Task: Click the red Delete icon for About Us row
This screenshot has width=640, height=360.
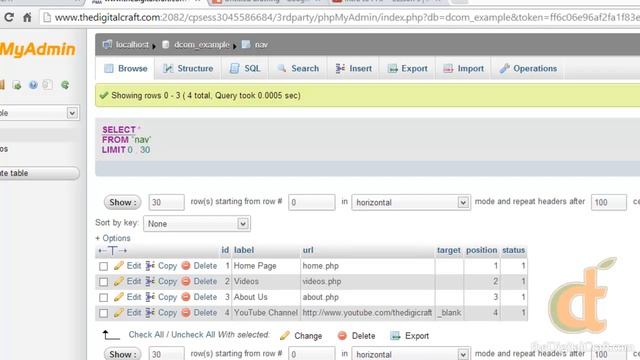Action: (x=186, y=297)
